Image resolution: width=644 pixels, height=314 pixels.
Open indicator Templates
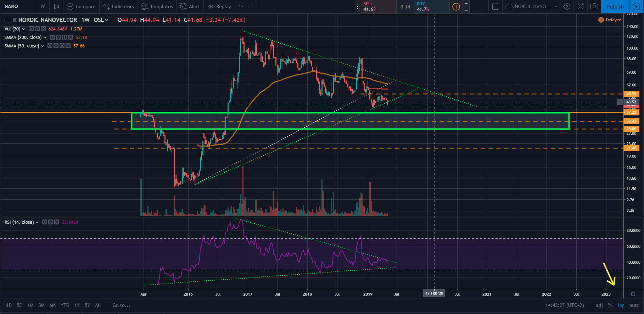point(157,6)
